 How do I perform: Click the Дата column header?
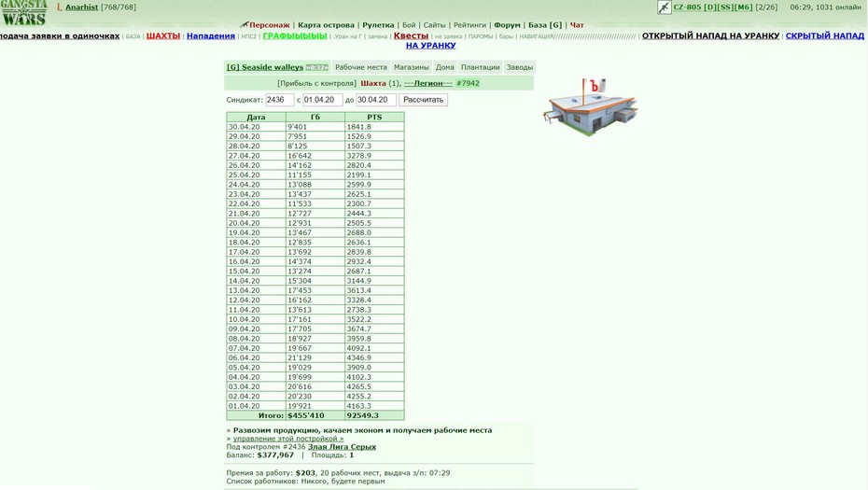point(257,117)
